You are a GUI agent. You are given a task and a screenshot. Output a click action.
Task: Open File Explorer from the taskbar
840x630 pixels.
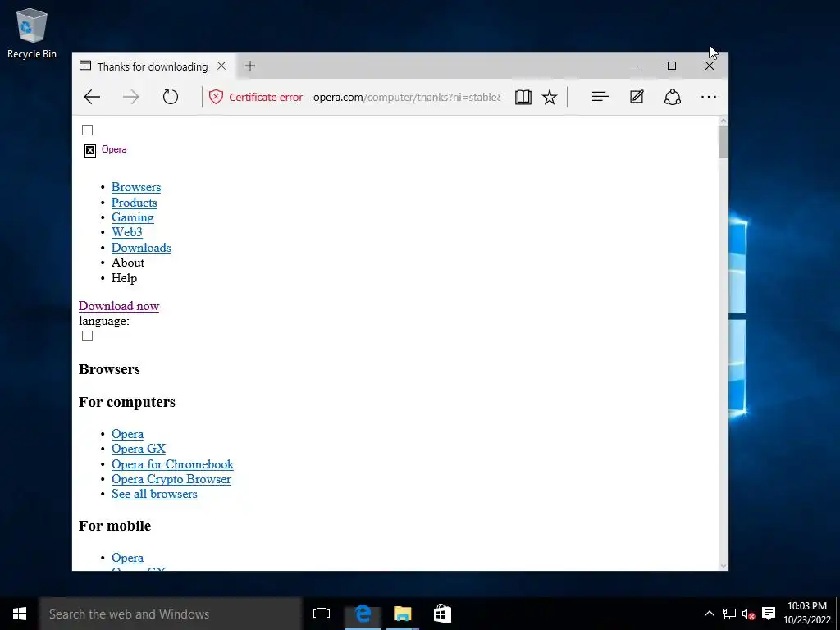point(402,614)
